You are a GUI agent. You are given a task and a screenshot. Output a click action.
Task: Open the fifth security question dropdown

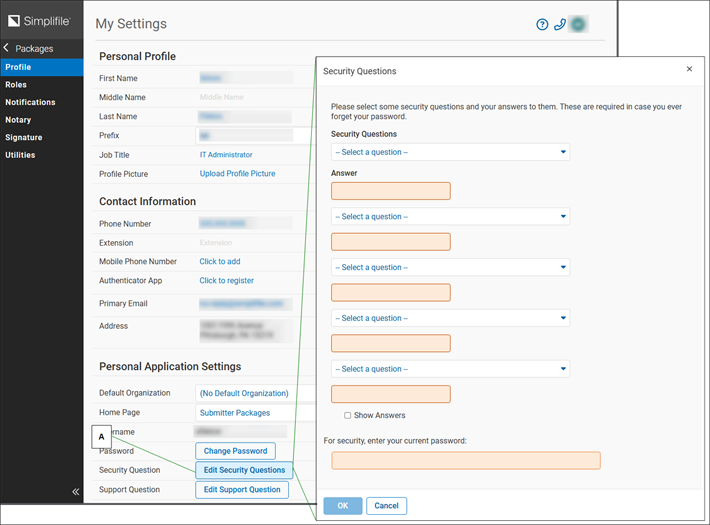point(450,369)
